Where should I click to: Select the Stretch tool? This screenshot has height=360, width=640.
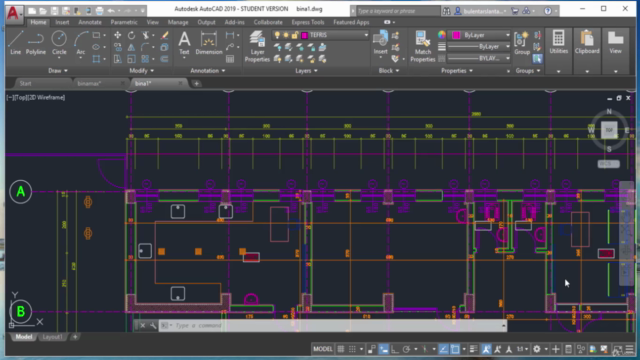pyautogui.click(x=118, y=59)
